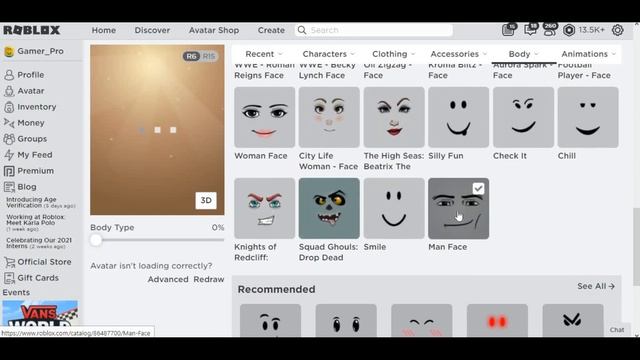Click the Redraw link

[x=209, y=279]
